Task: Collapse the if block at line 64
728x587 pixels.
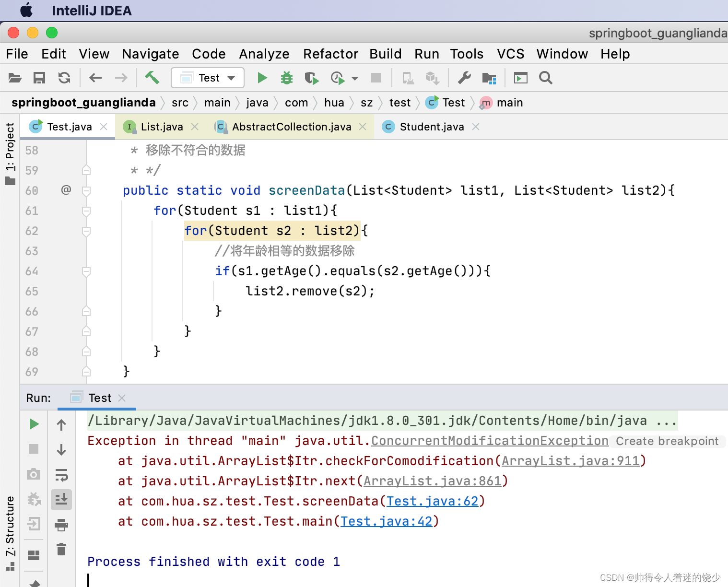Action: point(86,271)
